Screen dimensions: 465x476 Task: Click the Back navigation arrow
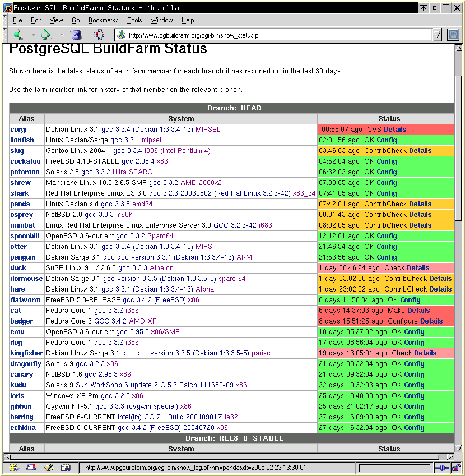point(18,35)
